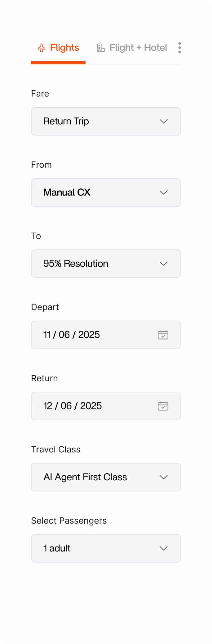Click the airplane icon on Flights tab
The width and height of the screenshot is (212, 644).
(42, 48)
